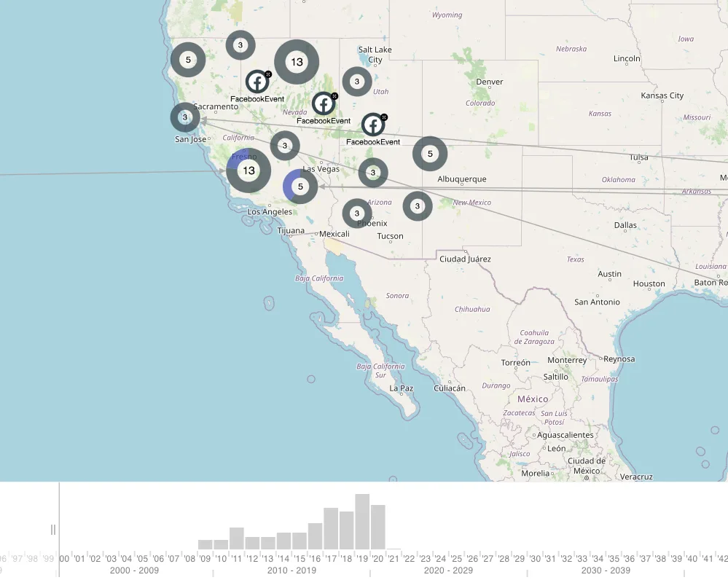
Task: Select the 2010 - 2019 decade label
Action: (291, 571)
